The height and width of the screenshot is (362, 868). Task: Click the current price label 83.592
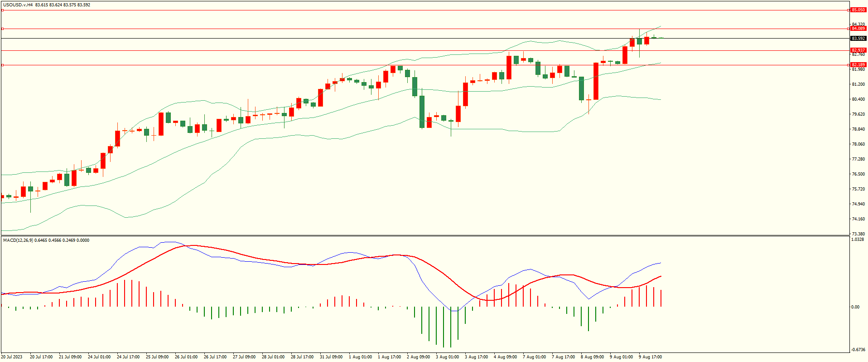(858, 39)
